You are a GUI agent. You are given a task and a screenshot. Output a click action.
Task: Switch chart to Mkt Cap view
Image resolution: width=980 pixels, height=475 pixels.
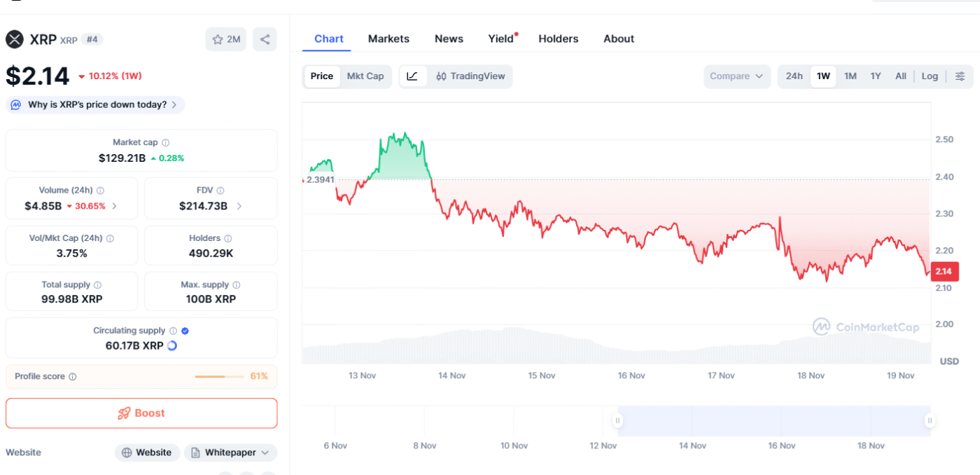[365, 76]
